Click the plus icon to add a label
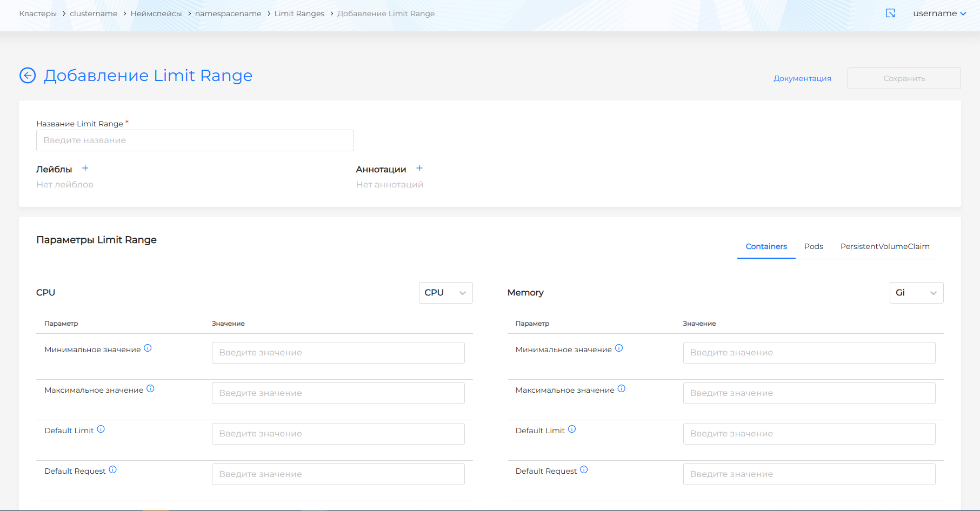The width and height of the screenshot is (980, 511). click(x=85, y=169)
